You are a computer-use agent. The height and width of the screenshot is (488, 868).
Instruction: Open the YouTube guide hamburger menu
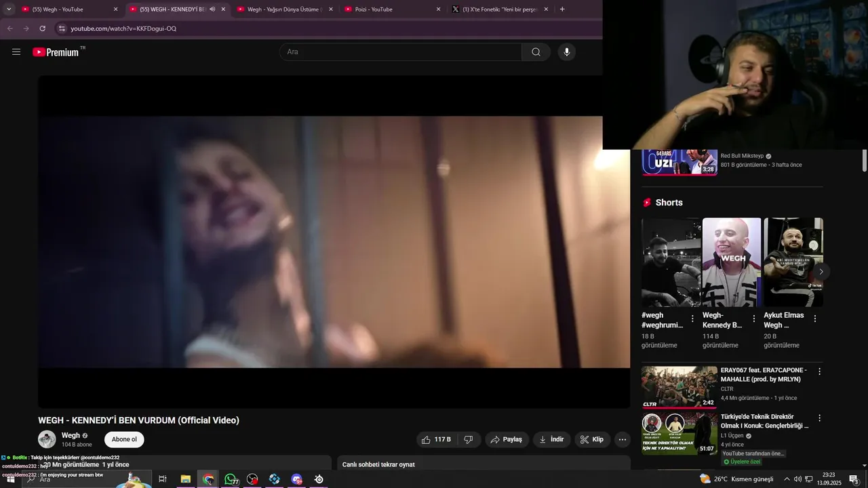point(16,52)
